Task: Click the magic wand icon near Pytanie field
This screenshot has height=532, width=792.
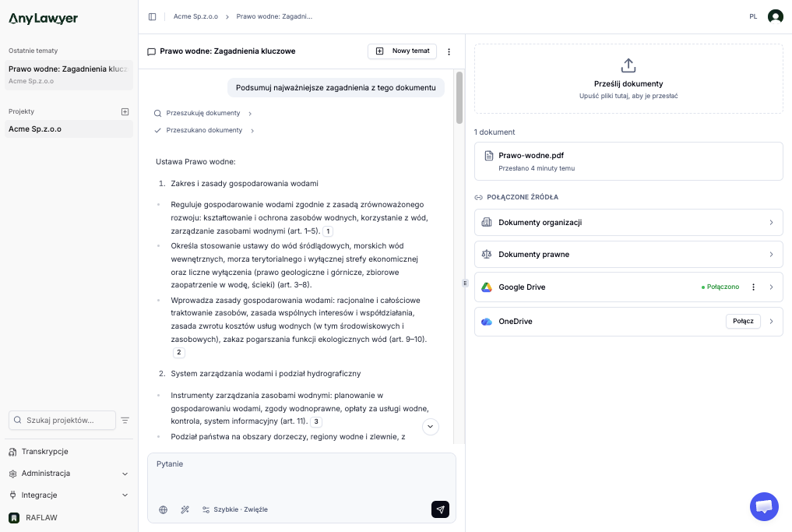Action: [x=185, y=509]
